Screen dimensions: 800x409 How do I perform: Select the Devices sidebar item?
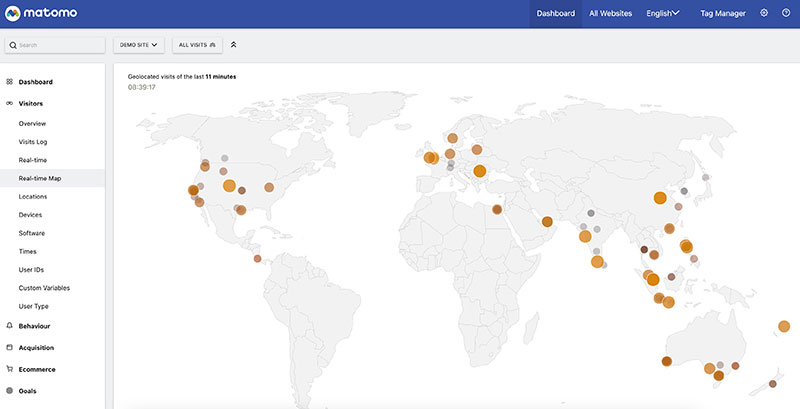click(x=30, y=215)
